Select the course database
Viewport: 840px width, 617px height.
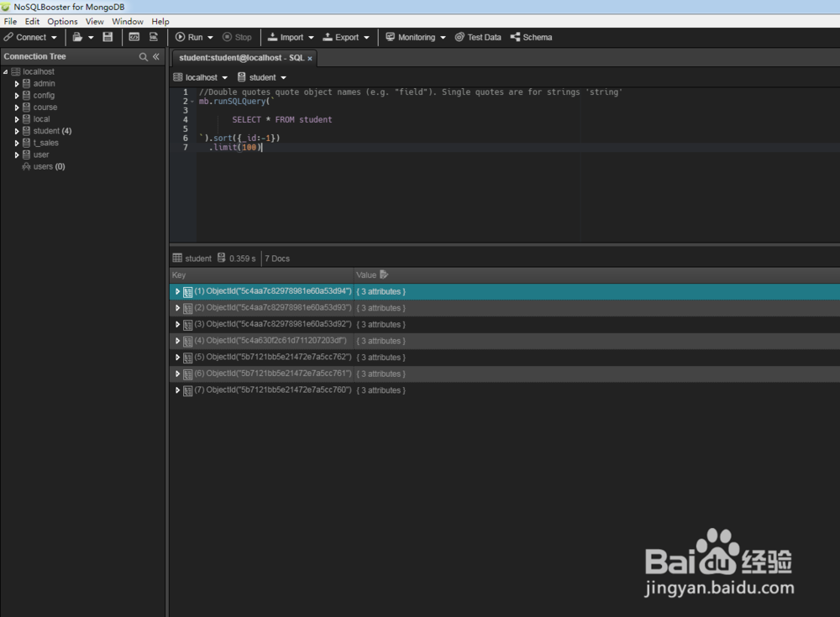[45, 107]
